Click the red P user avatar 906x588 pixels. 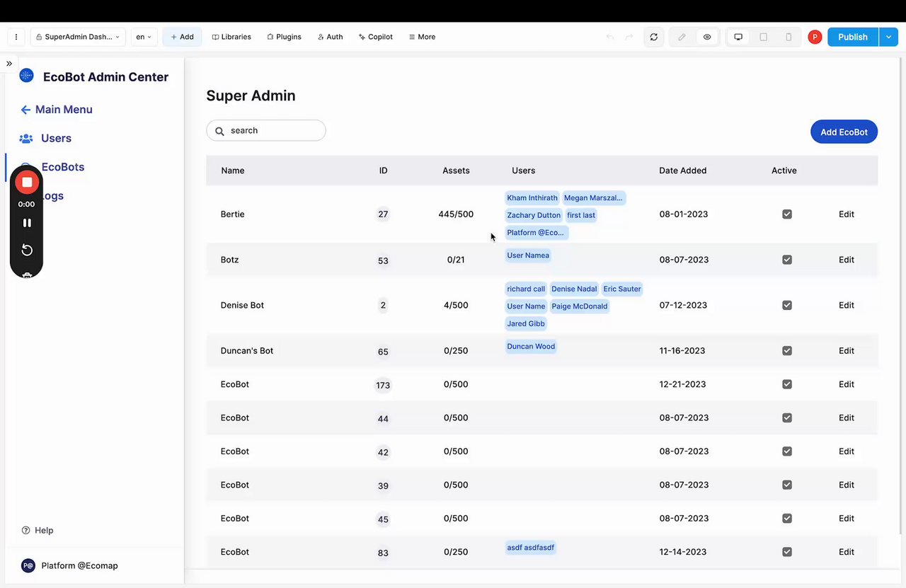(815, 37)
